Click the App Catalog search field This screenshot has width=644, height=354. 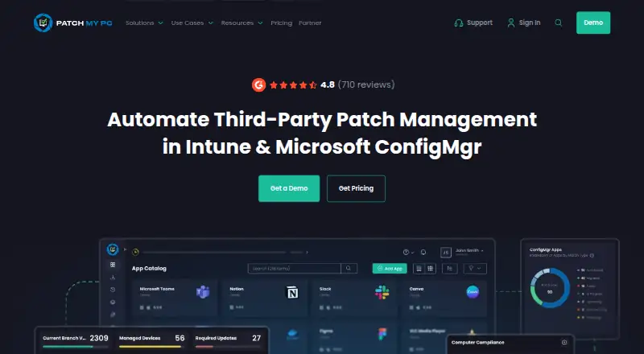click(x=295, y=268)
